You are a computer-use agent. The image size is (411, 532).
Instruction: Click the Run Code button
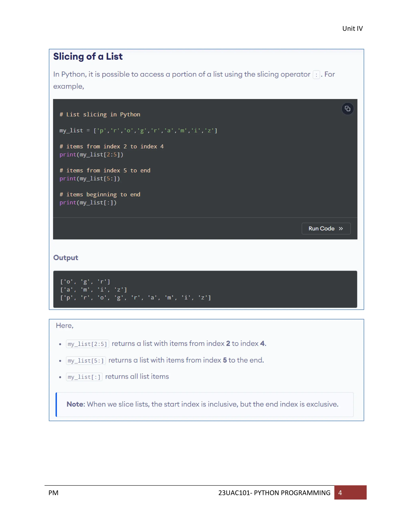(326, 228)
